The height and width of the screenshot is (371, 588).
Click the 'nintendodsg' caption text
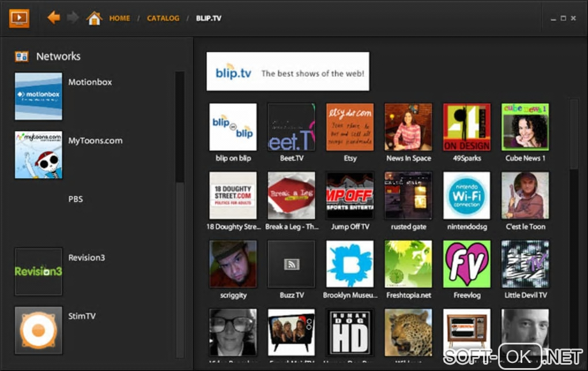pos(467,226)
